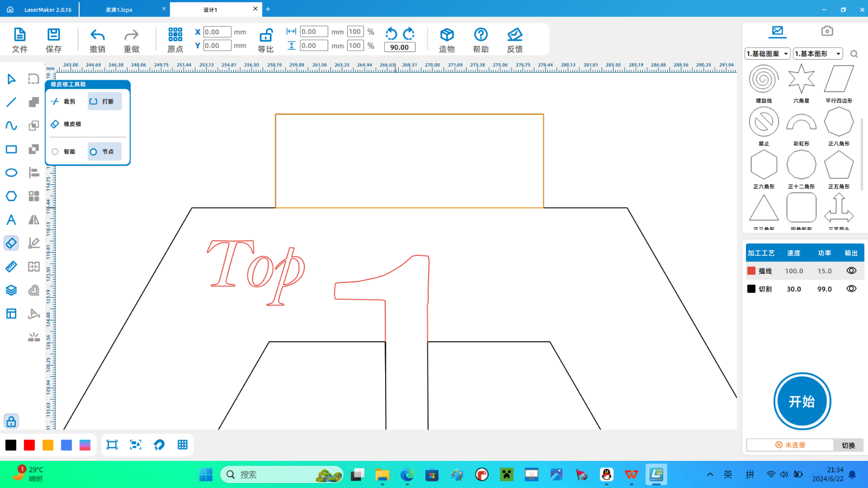The width and height of the screenshot is (868, 488).
Task: Open the 1.基本图形 dropdown
Action: (x=818, y=54)
